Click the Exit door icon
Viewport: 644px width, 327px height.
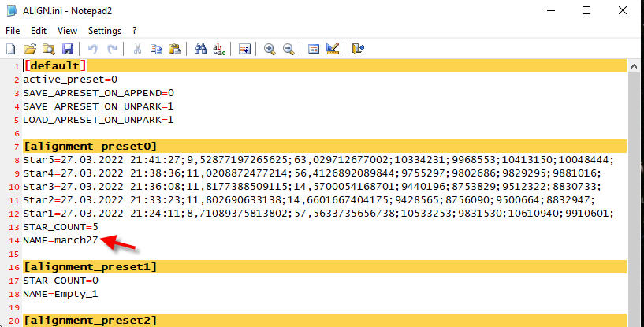pos(358,49)
